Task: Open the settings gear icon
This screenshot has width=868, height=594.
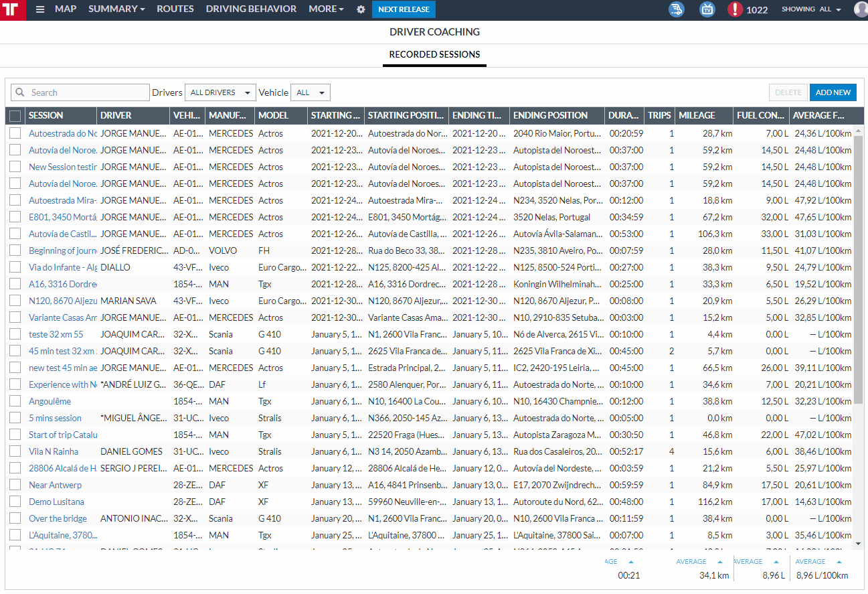Action: pyautogui.click(x=361, y=9)
